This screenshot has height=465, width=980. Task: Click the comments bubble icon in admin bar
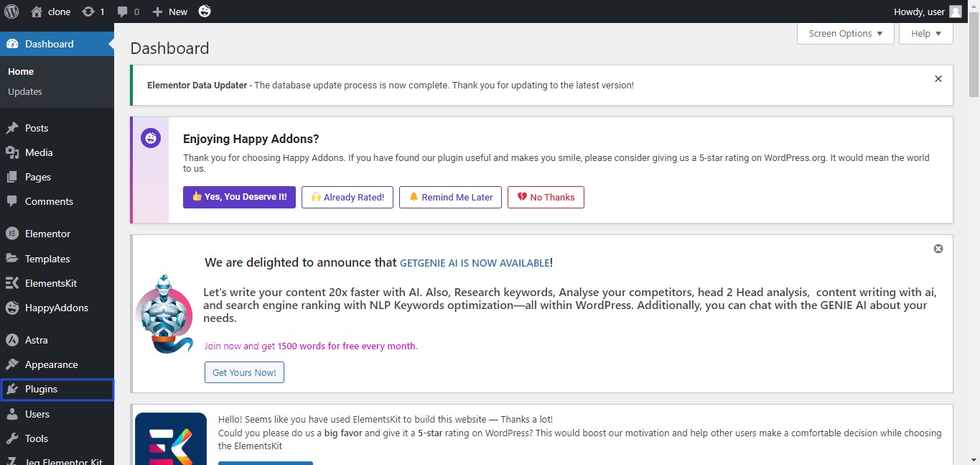click(123, 11)
